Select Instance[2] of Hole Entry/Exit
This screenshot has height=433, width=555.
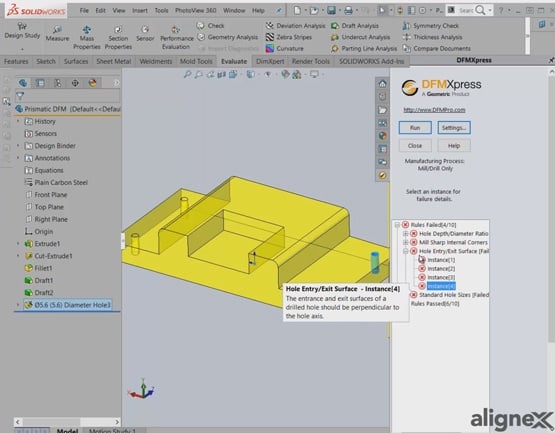pyautogui.click(x=441, y=269)
